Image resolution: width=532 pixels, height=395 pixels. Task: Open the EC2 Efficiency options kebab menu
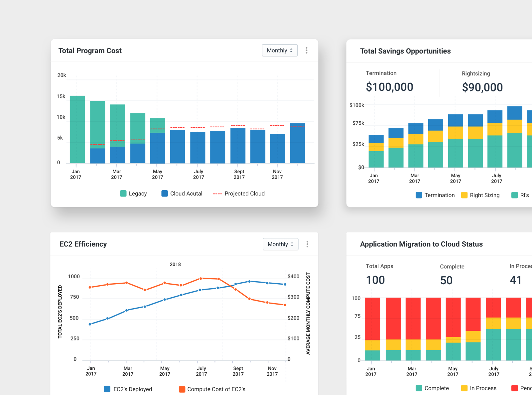[x=308, y=244]
